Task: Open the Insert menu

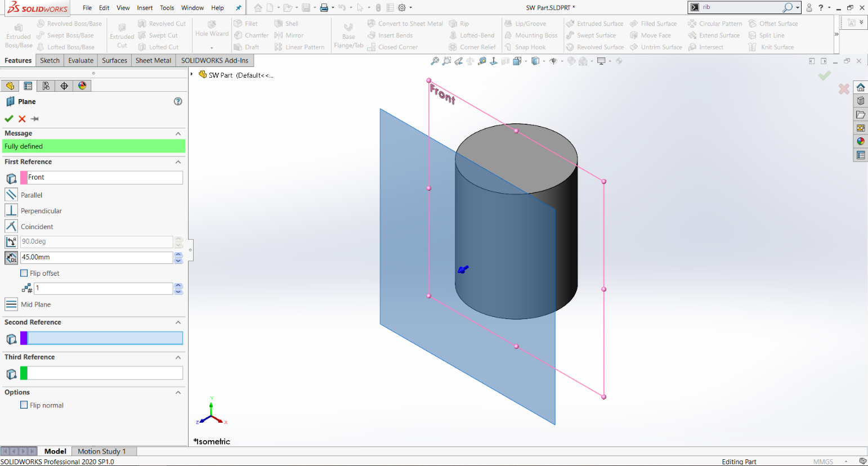Action: [145, 8]
